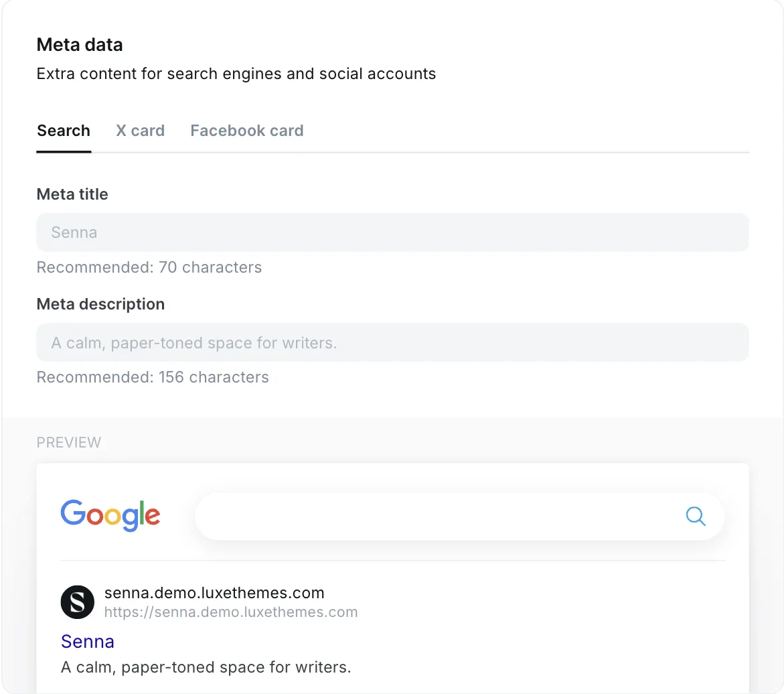Viewport: 784px width, 694px height.
Task: Open the Facebook card tab
Action: click(246, 131)
